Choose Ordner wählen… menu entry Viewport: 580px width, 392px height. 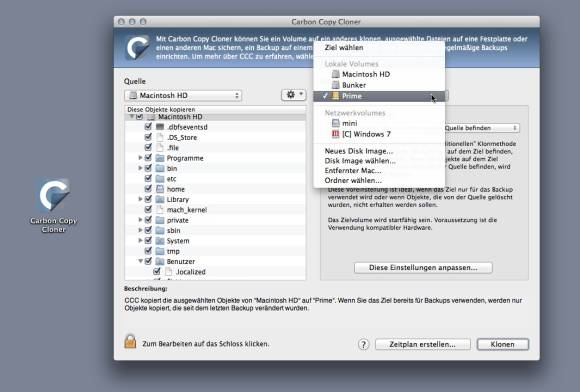379,180
